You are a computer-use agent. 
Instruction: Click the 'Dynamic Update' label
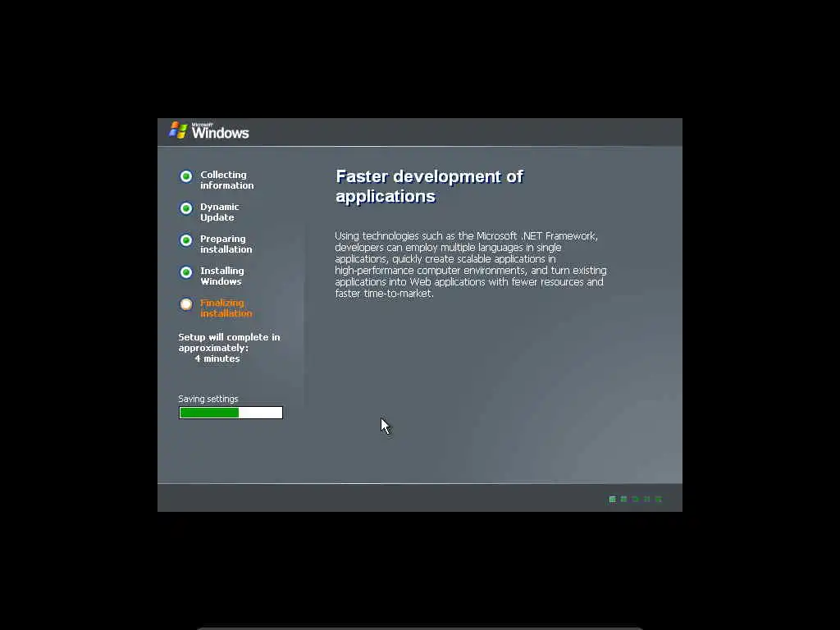[x=220, y=212]
